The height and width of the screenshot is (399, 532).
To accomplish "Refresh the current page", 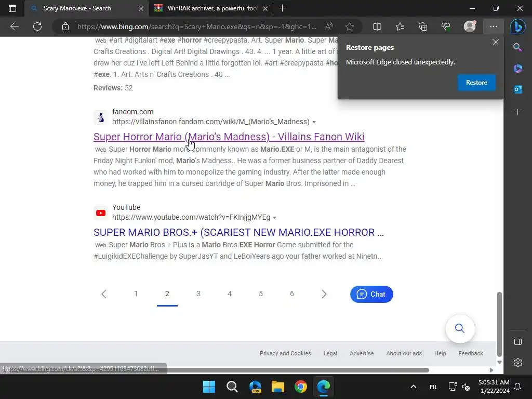I will point(37,26).
